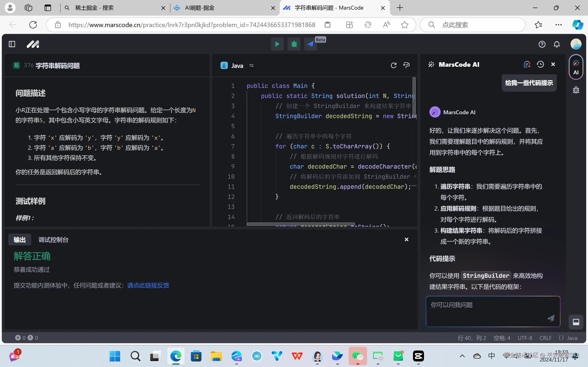Open chat history in the MarsCode AI panel
Screen dimensions: 588x367
click(540, 64)
